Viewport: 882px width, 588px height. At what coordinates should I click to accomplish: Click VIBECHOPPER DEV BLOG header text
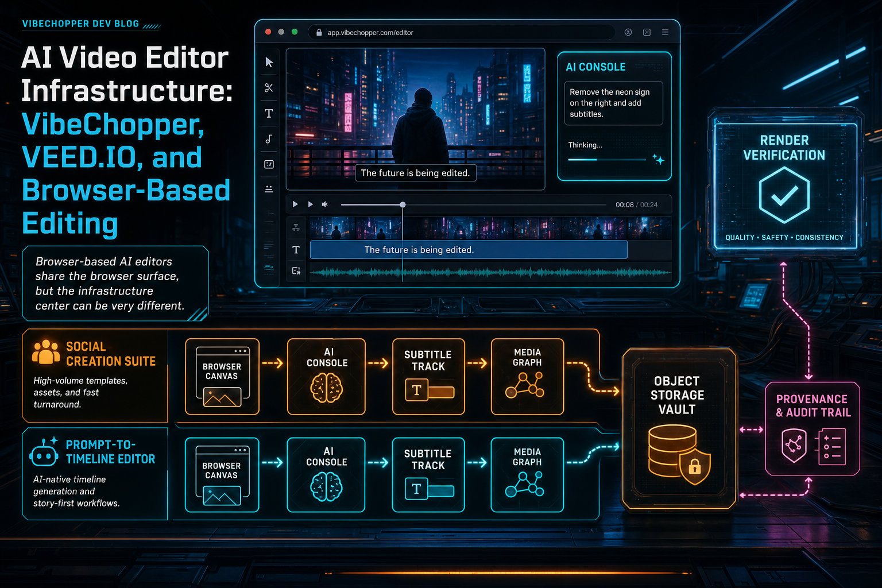point(80,24)
